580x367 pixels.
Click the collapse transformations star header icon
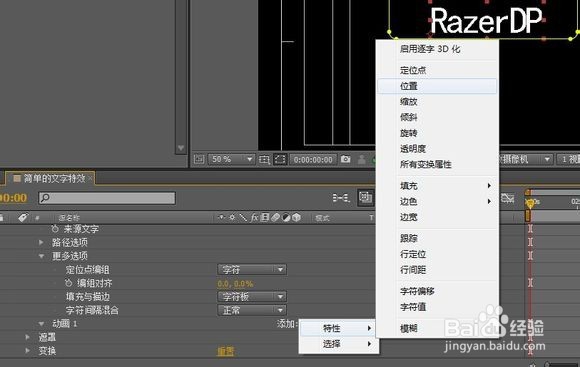point(232,218)
